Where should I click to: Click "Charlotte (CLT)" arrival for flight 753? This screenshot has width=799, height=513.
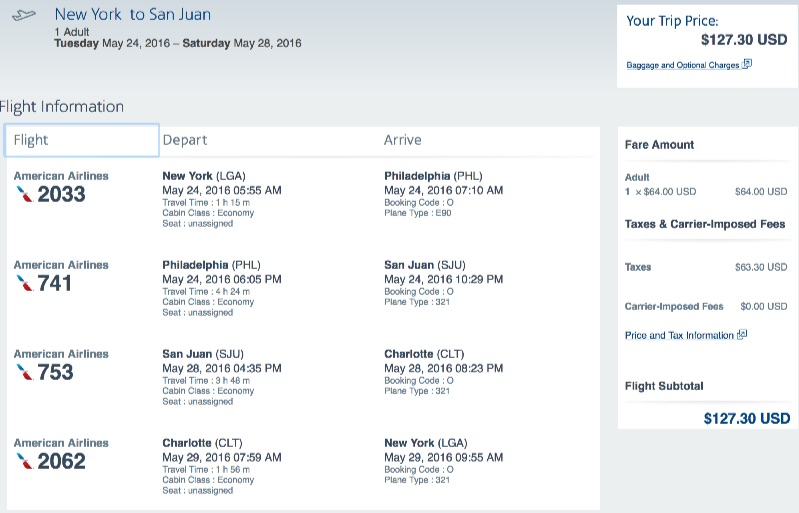pyautogui.click(x=424, y=355)
